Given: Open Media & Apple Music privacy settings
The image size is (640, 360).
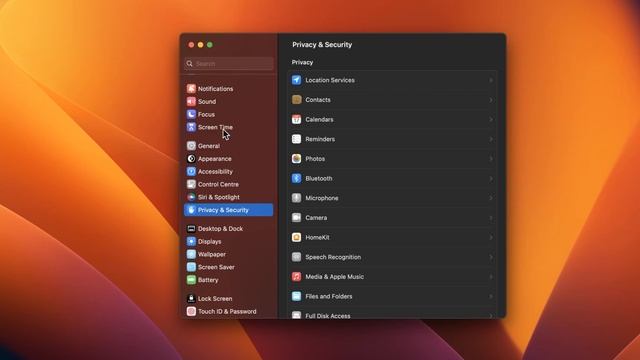Looking at the screenshot, I should tap(393, 276).
